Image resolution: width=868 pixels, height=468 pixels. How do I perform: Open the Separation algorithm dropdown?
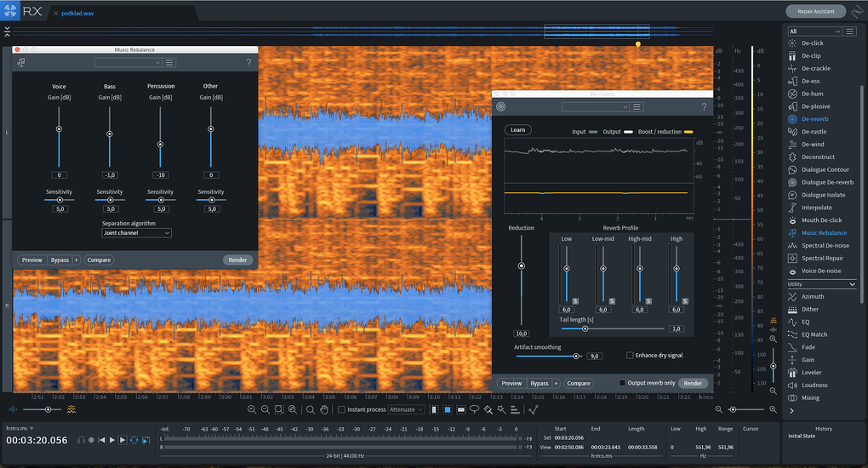coord(136,233)
